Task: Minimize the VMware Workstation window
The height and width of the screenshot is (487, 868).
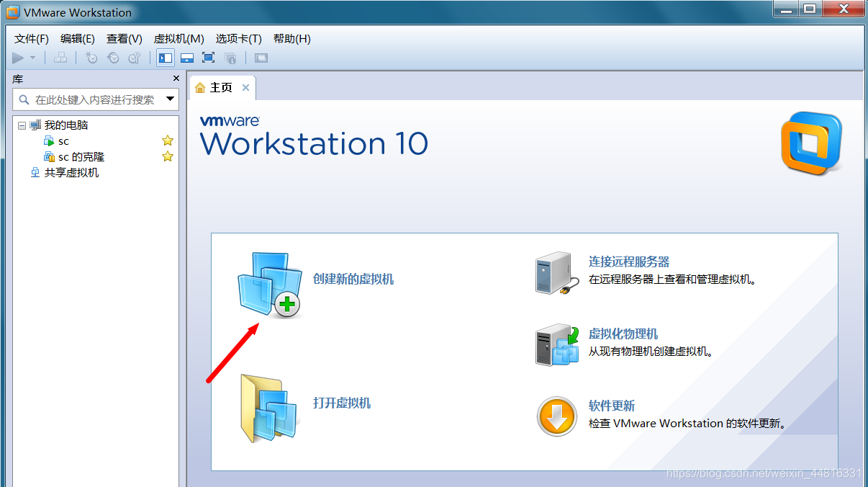Action: [787, 9]
